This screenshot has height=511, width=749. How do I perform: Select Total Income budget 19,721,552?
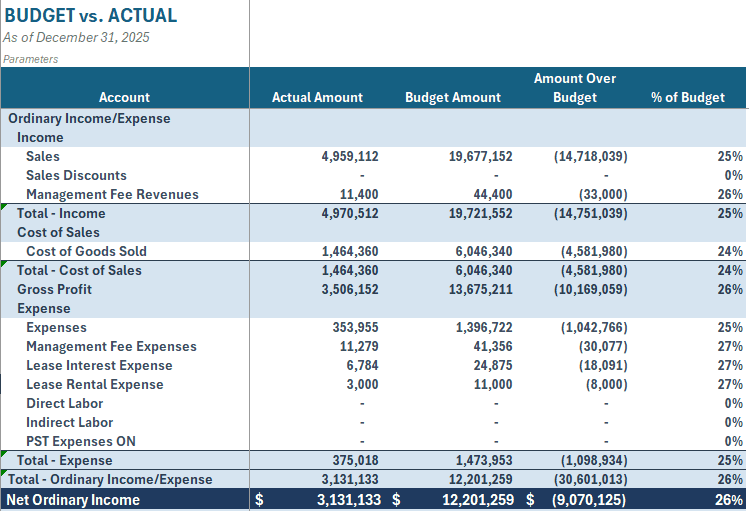click(x=480, y=213)
